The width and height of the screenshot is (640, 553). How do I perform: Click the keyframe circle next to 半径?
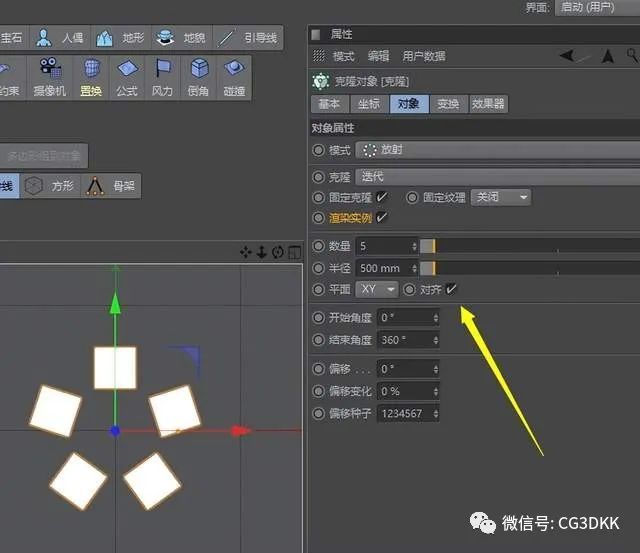[x=318, y=268]
